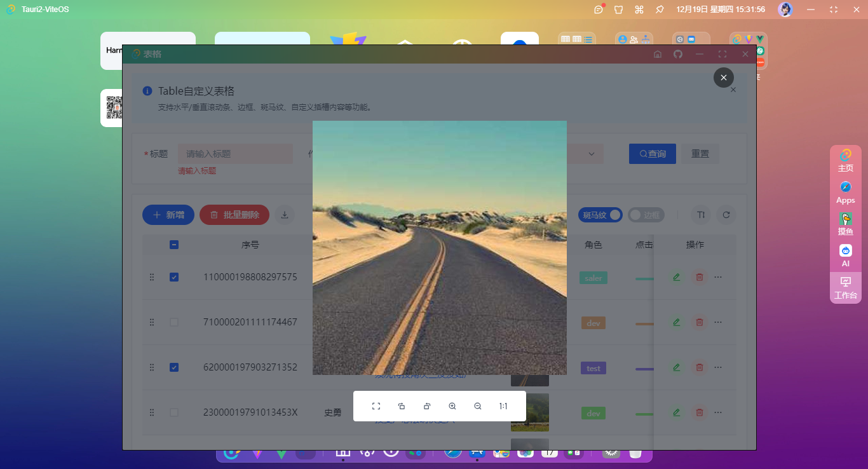Close the image preview with round X button
This screenshot has width=868, height=469.
(x=724, y=78)
